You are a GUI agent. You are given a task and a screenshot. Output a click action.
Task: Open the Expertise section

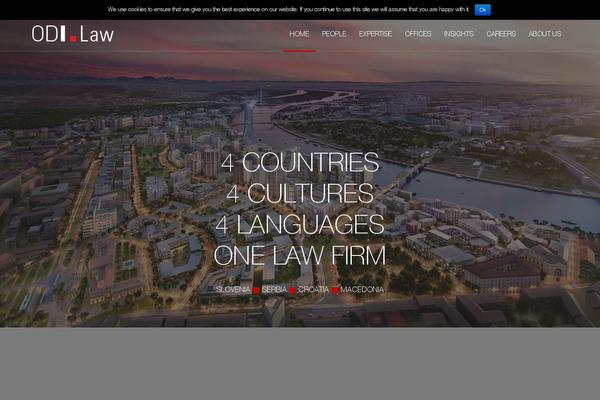coord(375,34)
